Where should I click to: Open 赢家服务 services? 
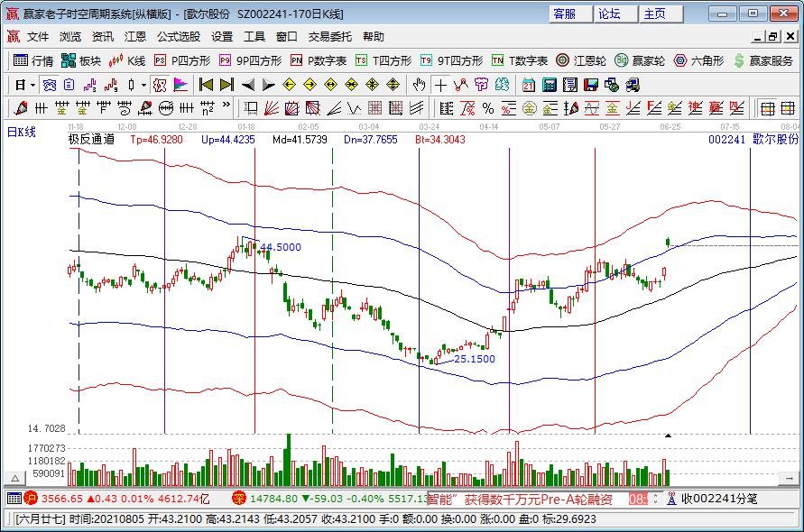[763, 61]
